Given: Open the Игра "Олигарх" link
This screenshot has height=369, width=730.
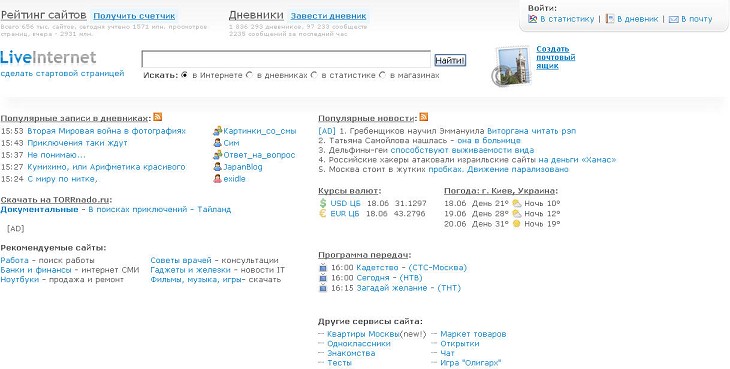Looking at the screenshot, I should (x=471, y=363).
